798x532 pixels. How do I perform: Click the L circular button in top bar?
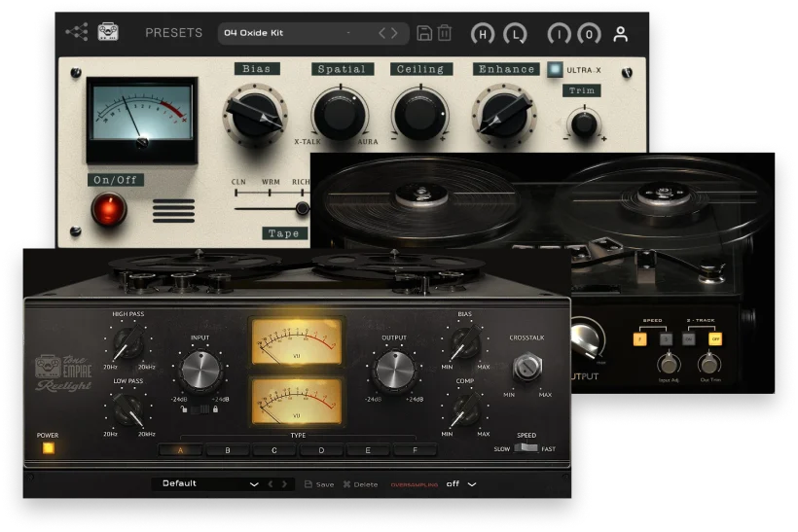tap(515, 35)
